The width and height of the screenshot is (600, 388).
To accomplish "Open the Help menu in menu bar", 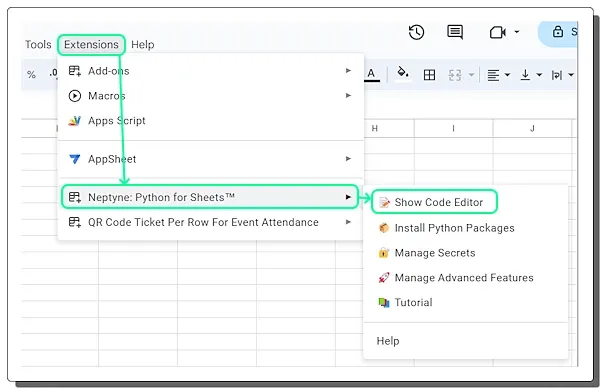I will click(142, 44).
